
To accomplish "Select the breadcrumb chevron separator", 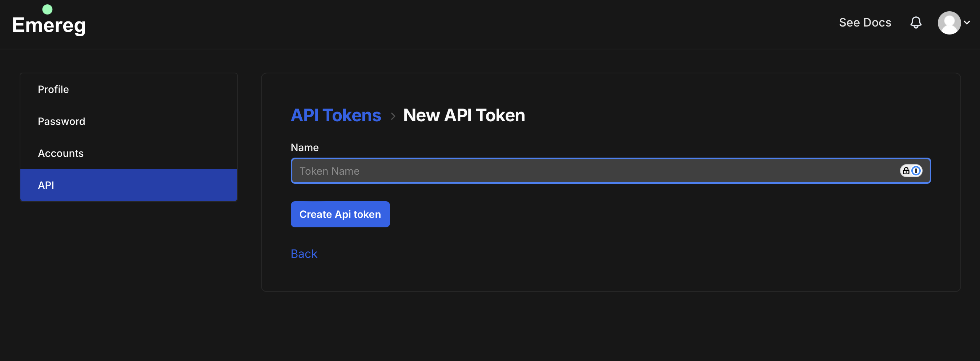I will tap(392, 116).
